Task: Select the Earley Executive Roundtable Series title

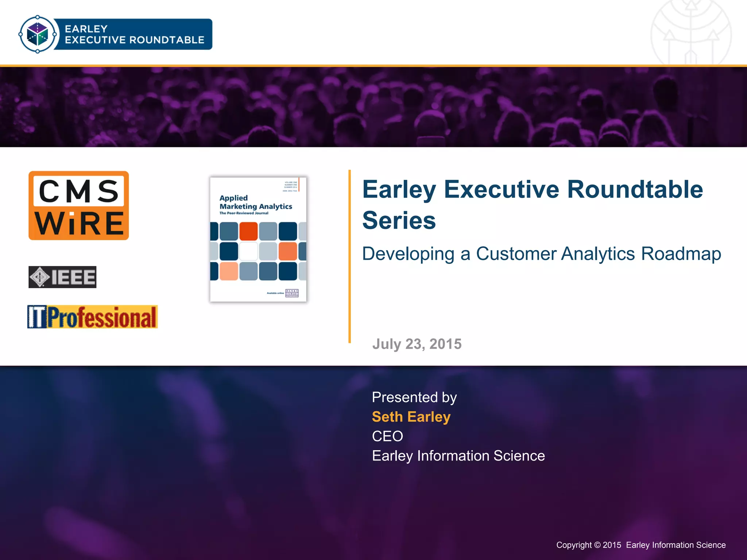Action: [532, 205]
